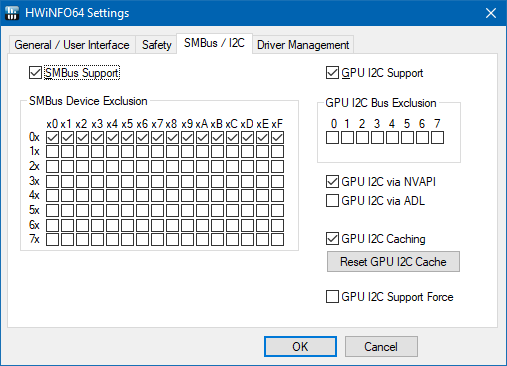
Task: Go to Driver Management tab
Action: point(303,45)
